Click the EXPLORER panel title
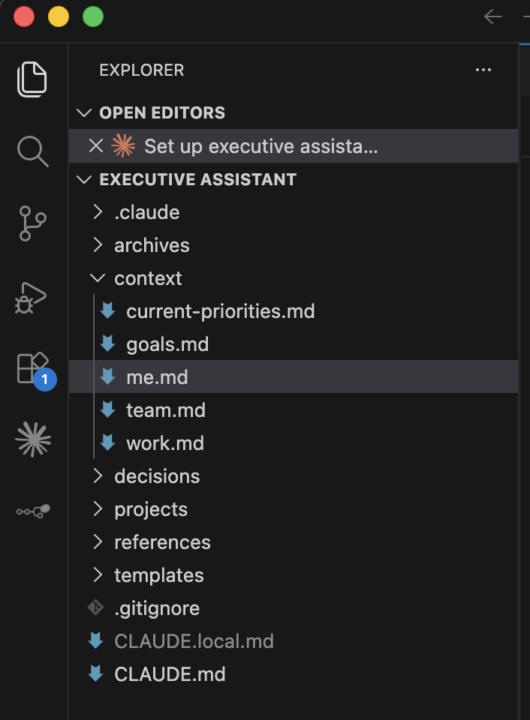 pos(141,70)
